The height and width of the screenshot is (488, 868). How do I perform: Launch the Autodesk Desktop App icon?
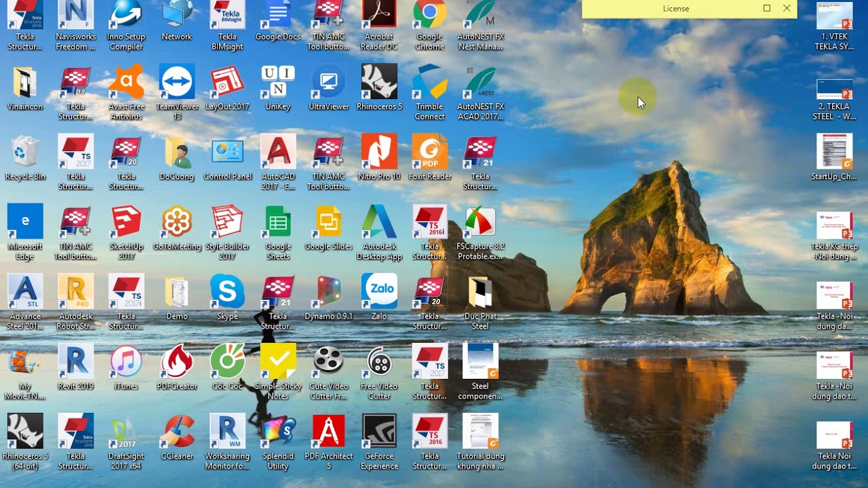379,232
